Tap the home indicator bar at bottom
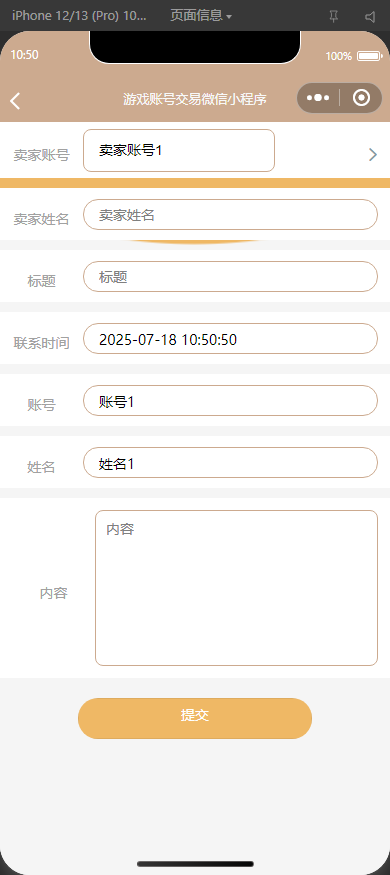Viewport: 390px width, 875px height. [195, 864]
